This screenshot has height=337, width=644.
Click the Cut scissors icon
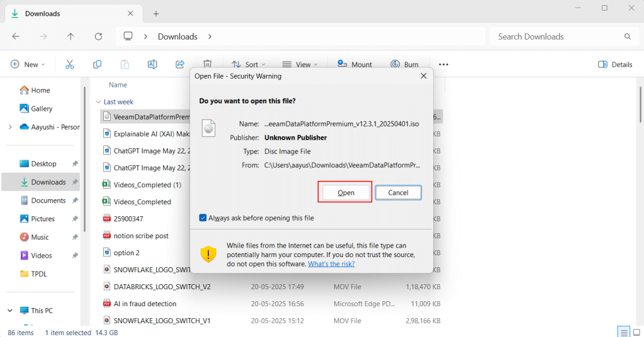click(x=69, y=64)
